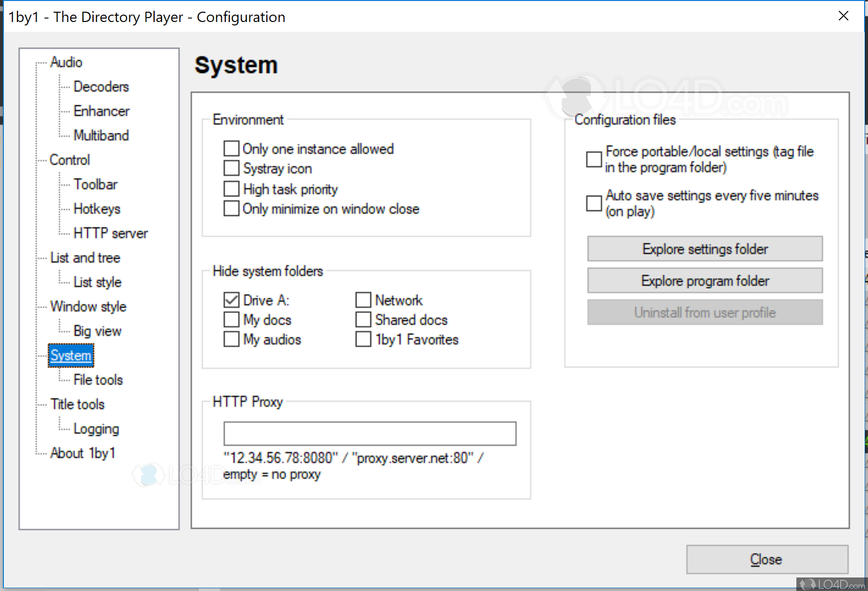Choose Window style in the tree
The image size is (868, 591).
tap(88, 307)
